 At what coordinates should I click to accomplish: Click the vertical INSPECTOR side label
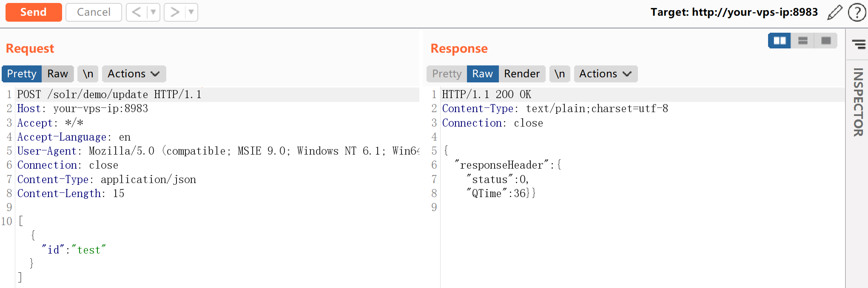(858, 102)
